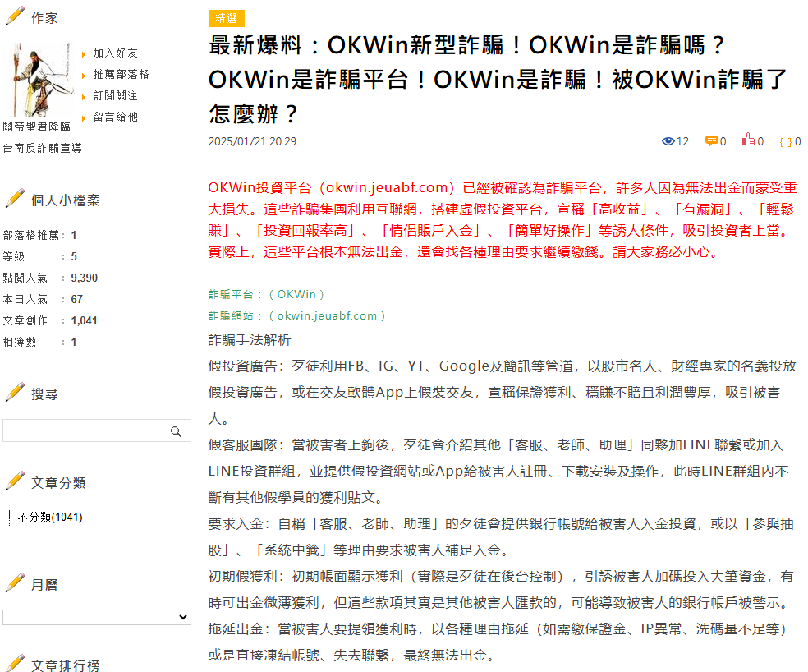This screenshot has height=672, width=808.
Task: Click the arrow bullet before 加入好友
Action: pyautogui.click(x=84, y=54)
